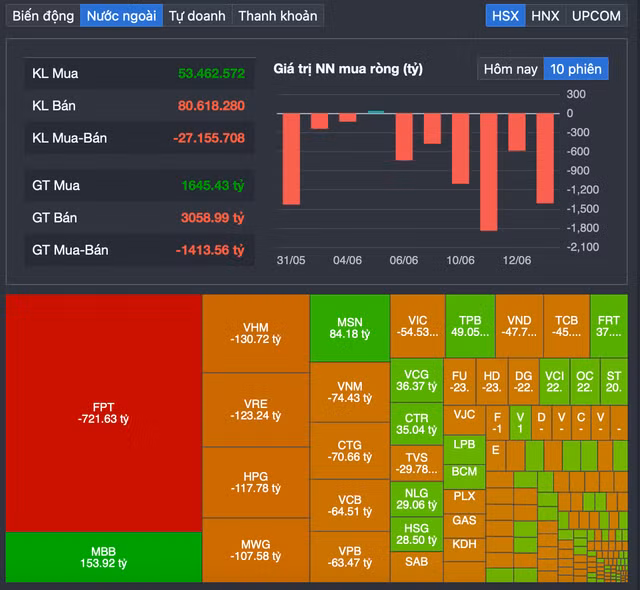Image resolution: width=640 pixels, height=590 pixels.
Task: Select the VRE -123.24 tỷ tile
Action: coord(256,410)
